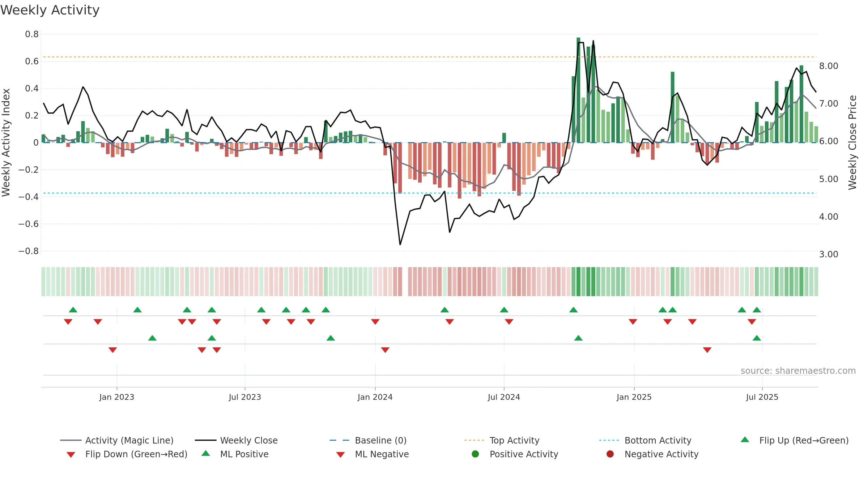The height and width of the screenshot is (488, 868).
Task: Click the ML Negative marker just after Jan 2024
Action: tap(385, 350)
